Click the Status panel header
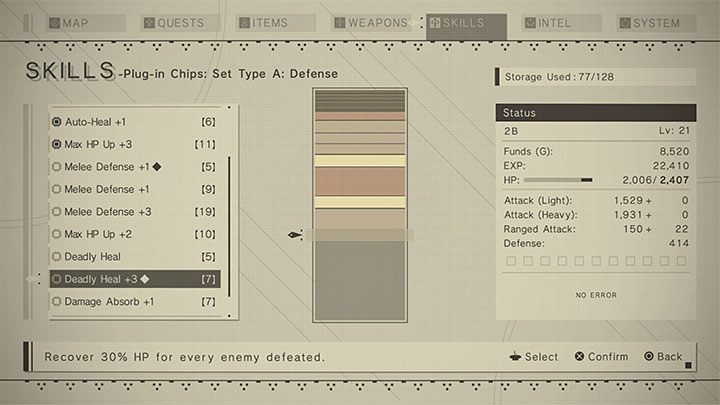Screen dimensions: 720x405 (596, 112)
